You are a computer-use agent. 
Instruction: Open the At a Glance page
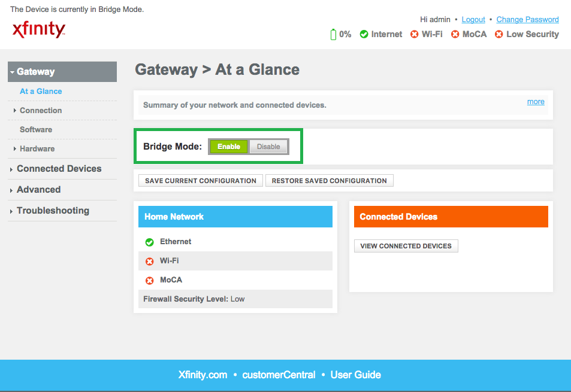coord(41,92)
